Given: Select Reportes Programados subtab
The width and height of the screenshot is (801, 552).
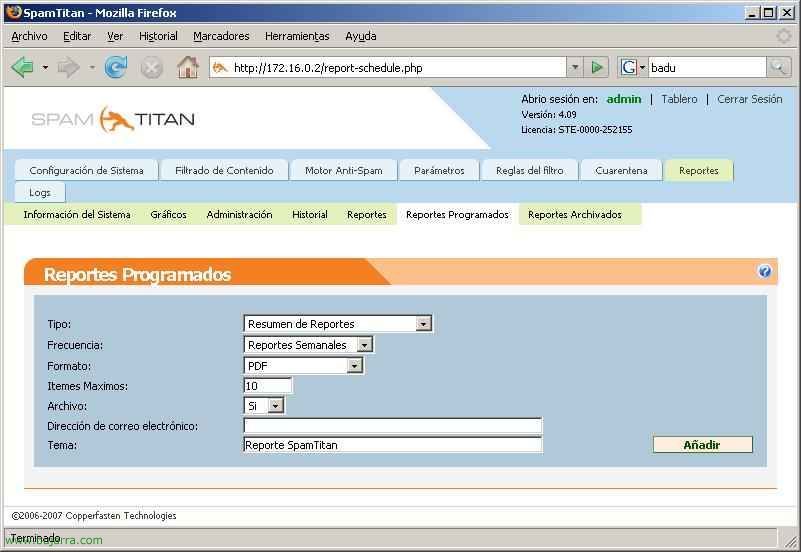Looking at the screenshot, I should [457, 214].
